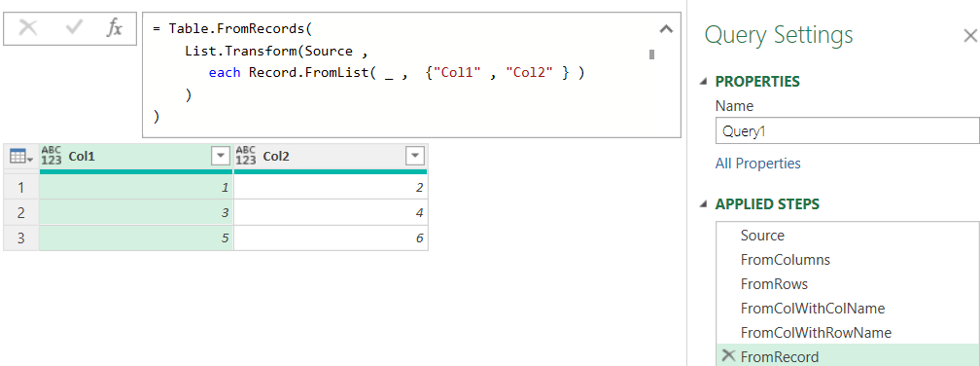Image resolution: width=980 pixels, height=366 pixels.
Task: Select the FromColWithColName applied step
Action: click(848, 308)
